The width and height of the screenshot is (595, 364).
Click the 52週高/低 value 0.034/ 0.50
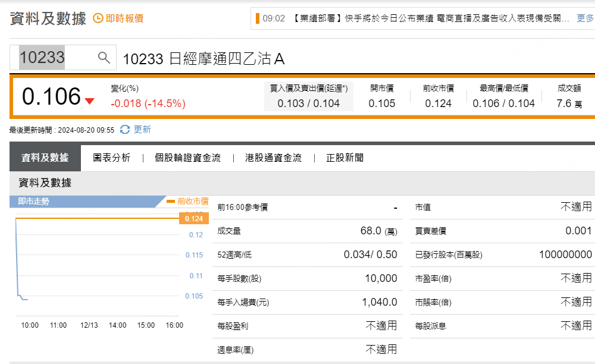click(370, 255)
